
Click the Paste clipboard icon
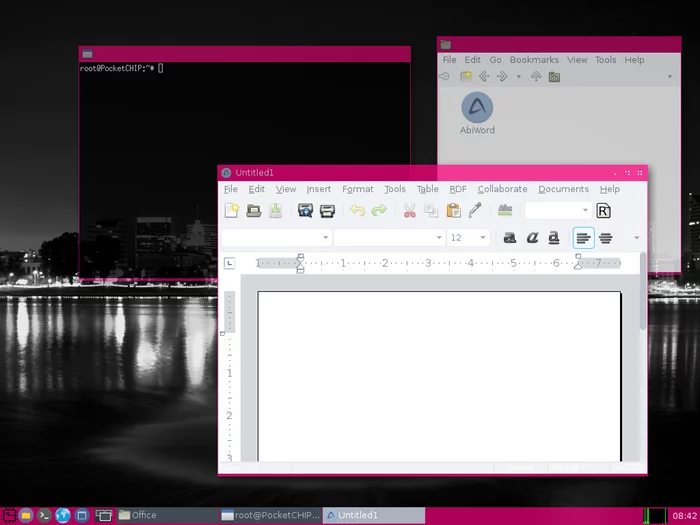(454, 211)
